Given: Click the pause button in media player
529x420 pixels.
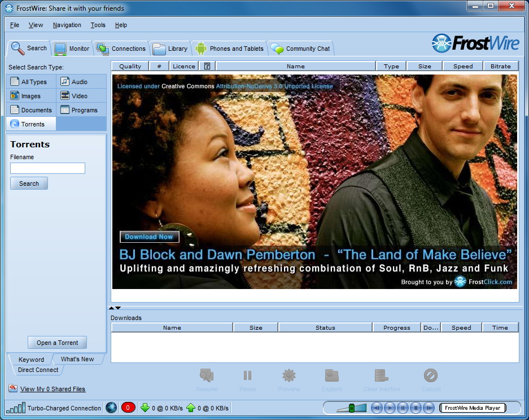Looking at the screenshot, I should [x=403, y=408].
